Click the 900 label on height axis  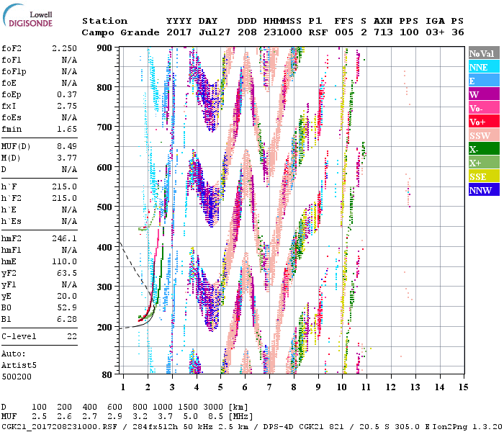tap(106, 48)
